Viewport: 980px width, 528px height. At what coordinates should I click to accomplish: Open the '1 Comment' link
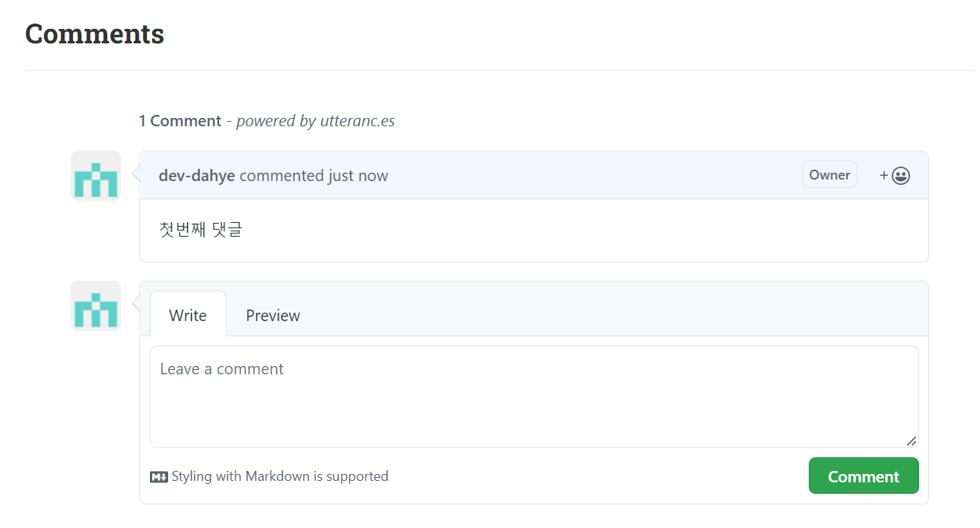[x=180, y=121]
